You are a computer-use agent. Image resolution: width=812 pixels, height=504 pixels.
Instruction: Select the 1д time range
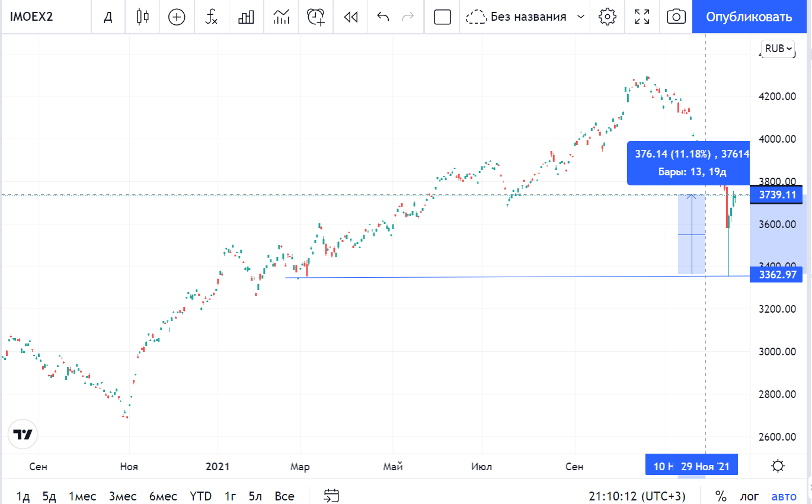23,496
